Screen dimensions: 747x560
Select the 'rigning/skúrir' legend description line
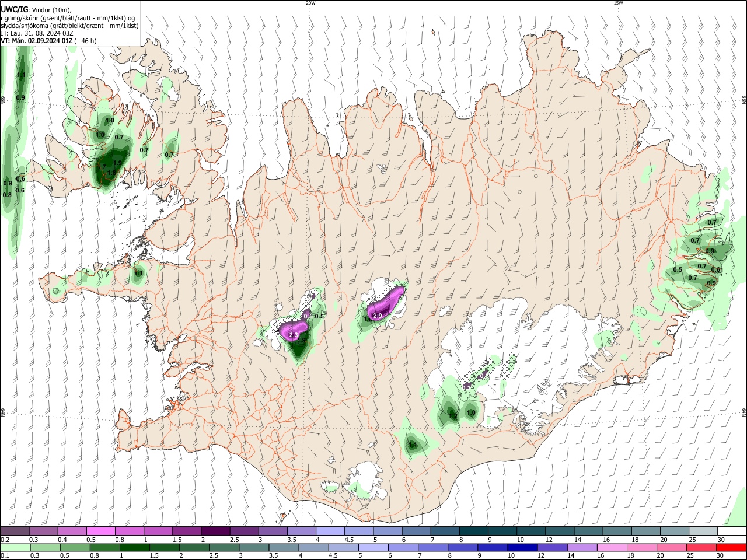pos(68,18)
